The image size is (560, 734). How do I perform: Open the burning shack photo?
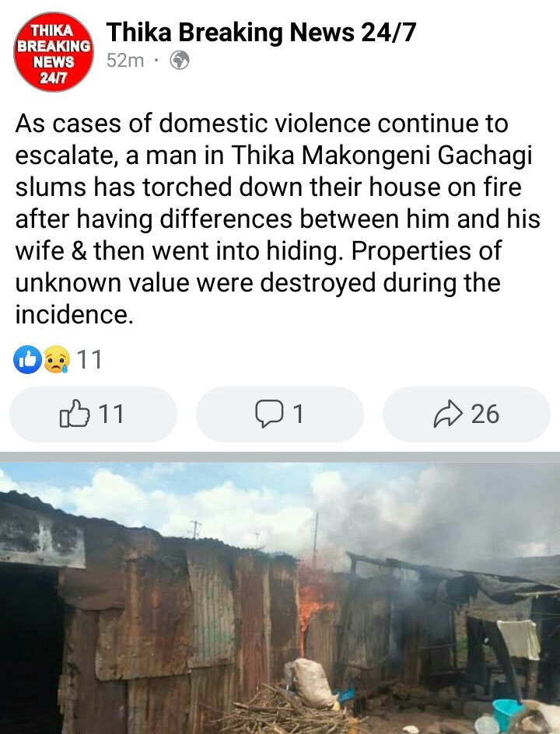[280, 598]
